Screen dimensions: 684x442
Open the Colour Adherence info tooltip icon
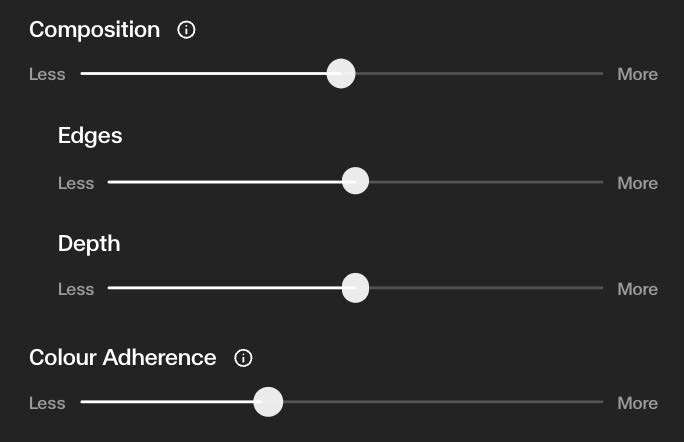click(243, 358)
